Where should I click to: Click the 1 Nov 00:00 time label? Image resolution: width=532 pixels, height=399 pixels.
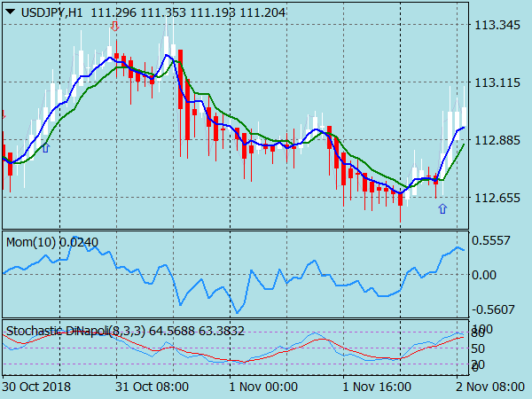[x=263, y=387]
